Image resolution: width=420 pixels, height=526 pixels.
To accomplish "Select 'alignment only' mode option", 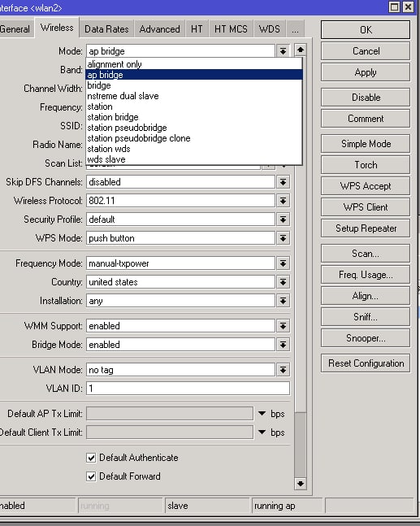I will [194, 64].
